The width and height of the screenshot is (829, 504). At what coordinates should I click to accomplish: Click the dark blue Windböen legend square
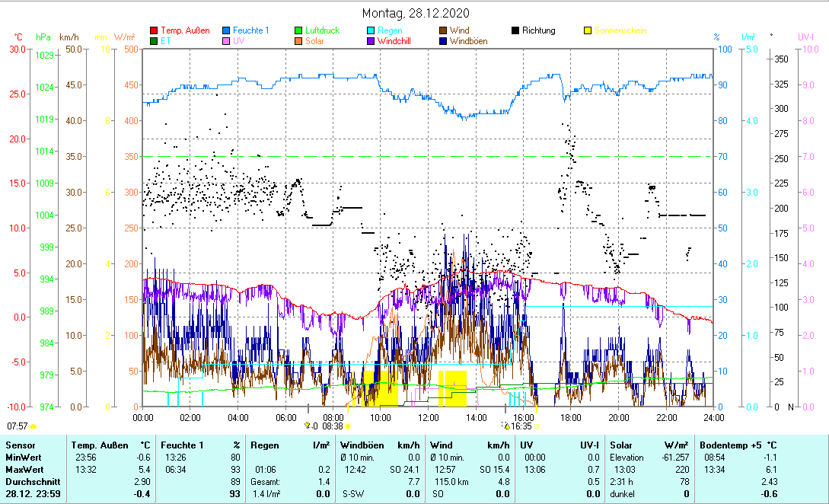pos(443,41)
